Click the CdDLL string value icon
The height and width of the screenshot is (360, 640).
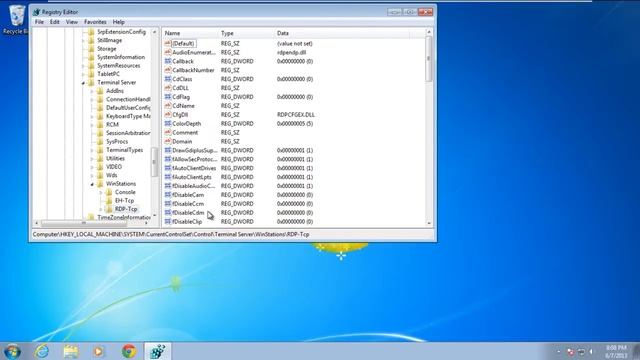click(x=167, y=88)
